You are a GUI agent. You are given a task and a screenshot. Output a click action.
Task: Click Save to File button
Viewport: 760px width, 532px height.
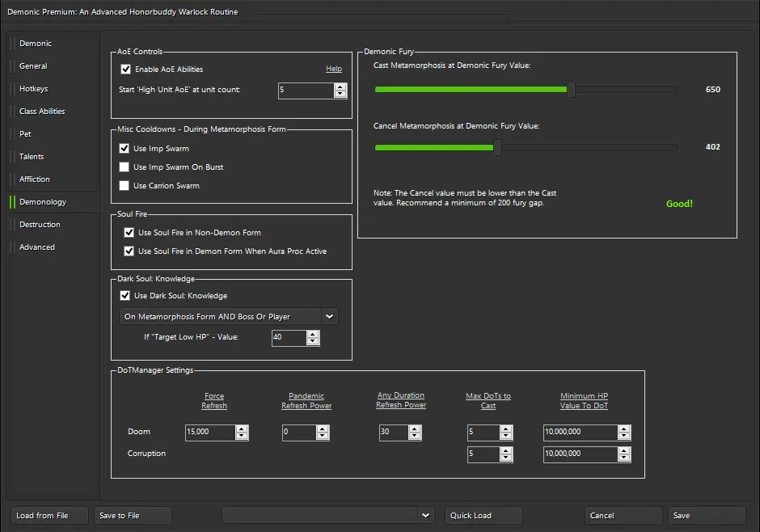133,516
